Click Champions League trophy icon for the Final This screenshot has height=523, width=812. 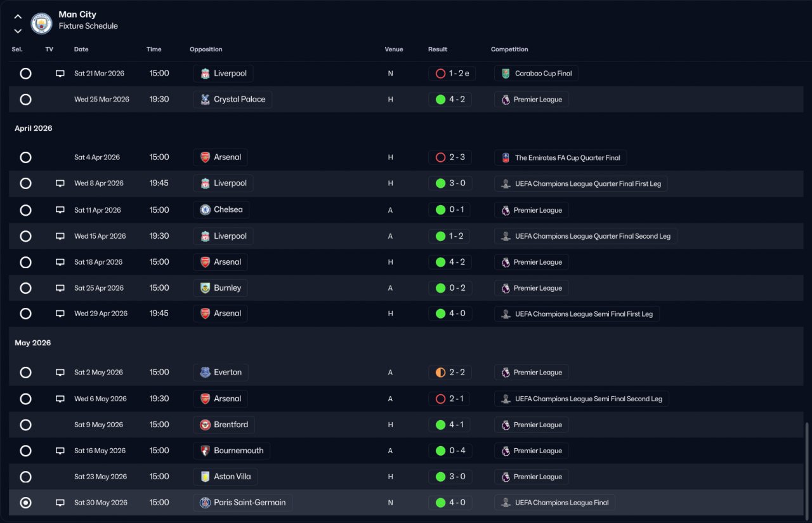[x=506, y=503]
